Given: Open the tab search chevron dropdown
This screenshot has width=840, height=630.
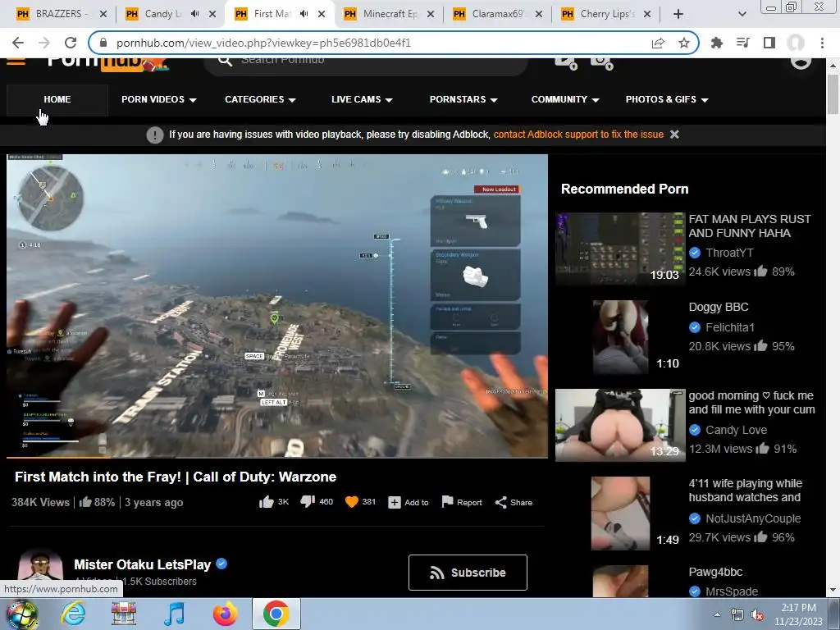Looking at the screenshot, I should click(742, 14).
